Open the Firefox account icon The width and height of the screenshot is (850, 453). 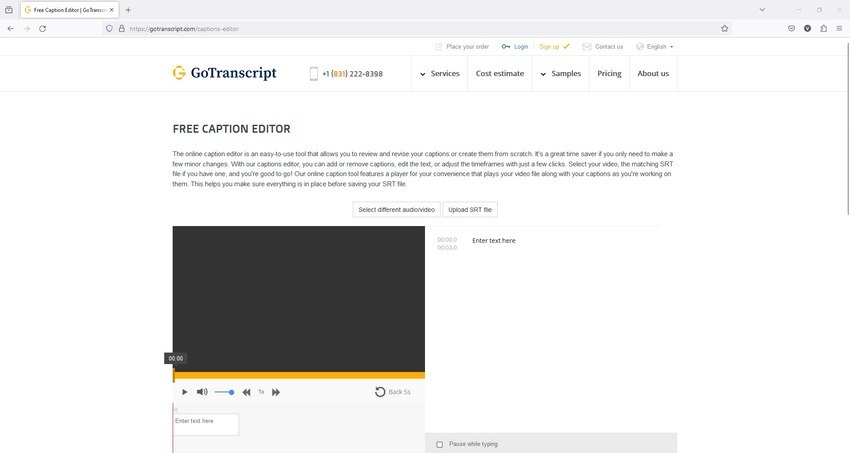point(808,29)
